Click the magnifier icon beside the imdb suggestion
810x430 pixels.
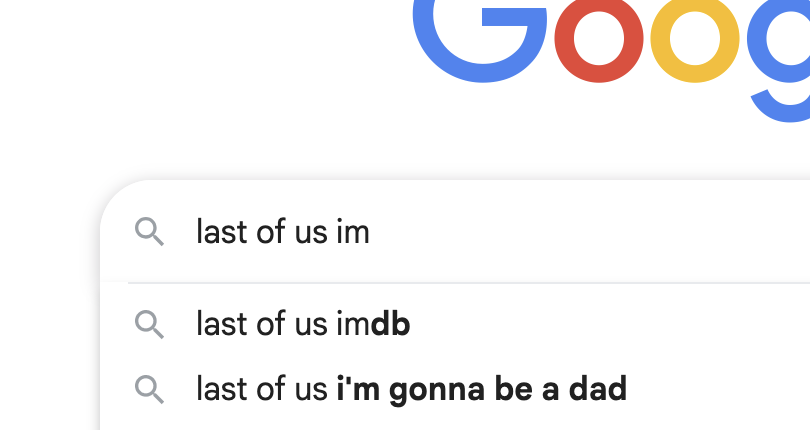(150, 324)
